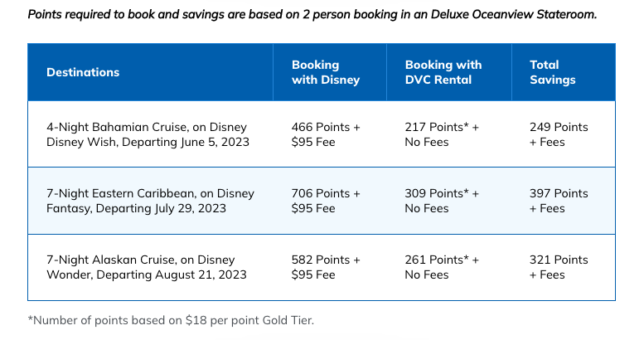Click the Booking with DVC Rental header
Viewport: 644px width, 340px height.
point(443,72)
